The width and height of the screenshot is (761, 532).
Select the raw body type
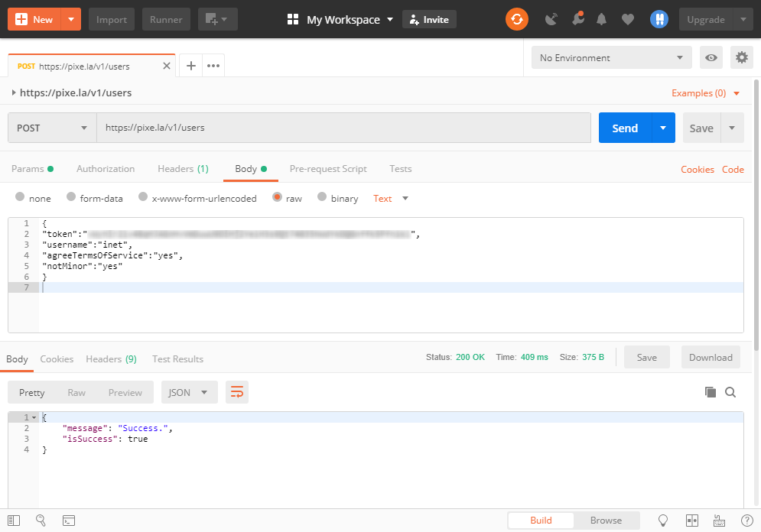[x=277, y=196]
